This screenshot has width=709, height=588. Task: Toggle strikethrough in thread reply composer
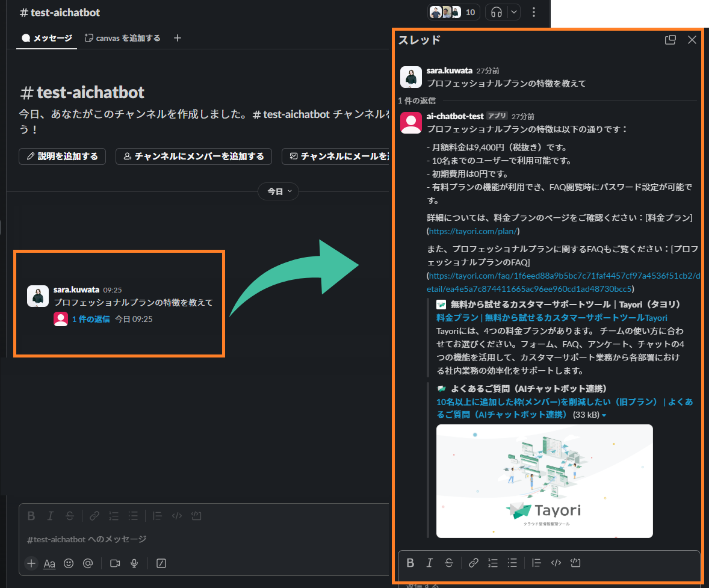pyautogui.click(x=449, y=563)
